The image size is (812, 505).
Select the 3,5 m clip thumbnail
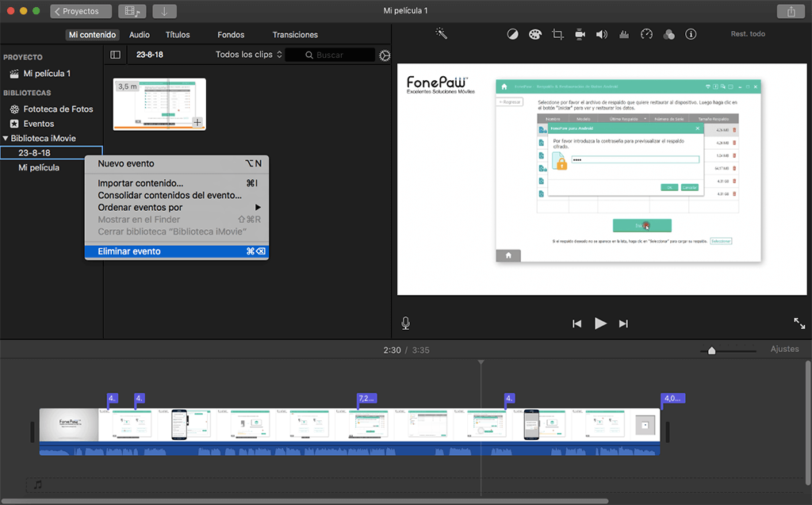tap(159, 104)
